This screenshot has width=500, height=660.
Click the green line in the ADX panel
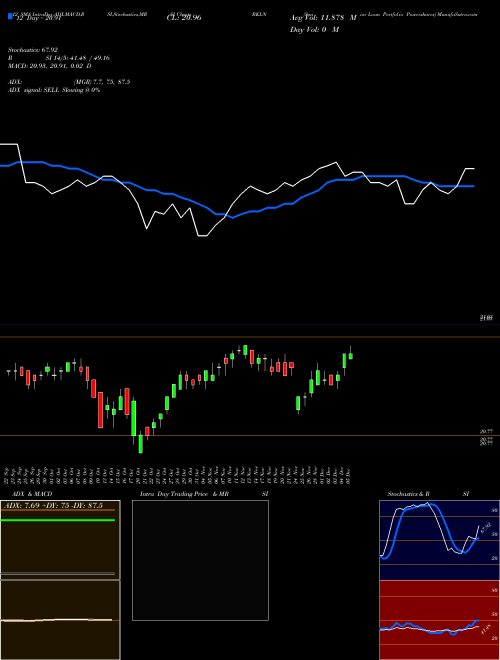tap(58, 520)
